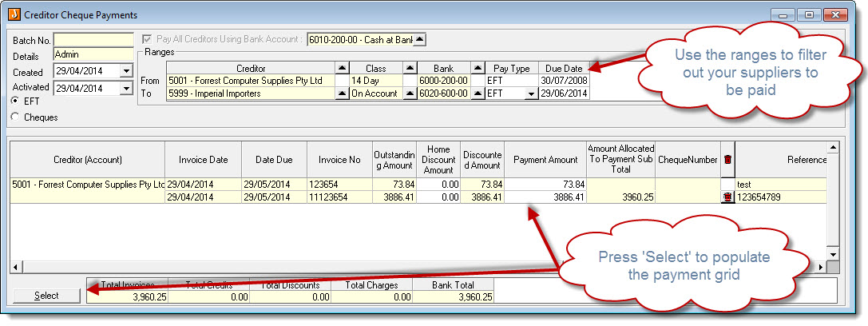Open lookup arrow beside Class range header
The height and width of the screenshot is (326, 868).
tap(410, 69)
